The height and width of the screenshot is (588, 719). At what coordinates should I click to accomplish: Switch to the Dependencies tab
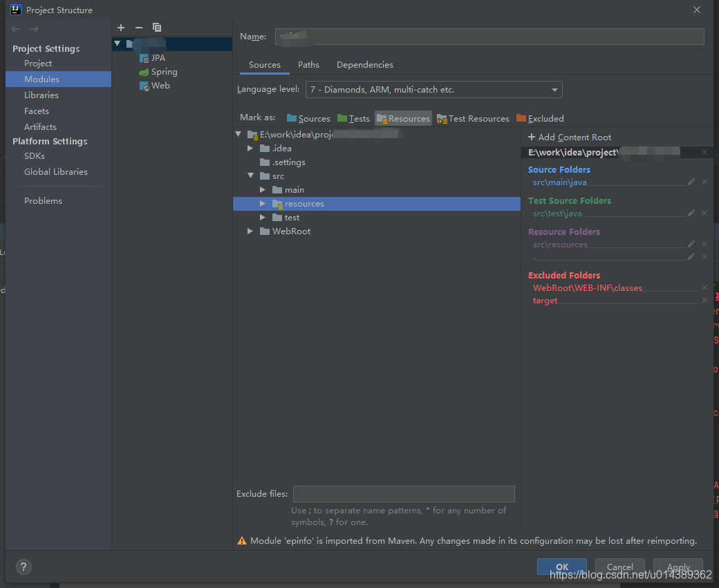365,65
